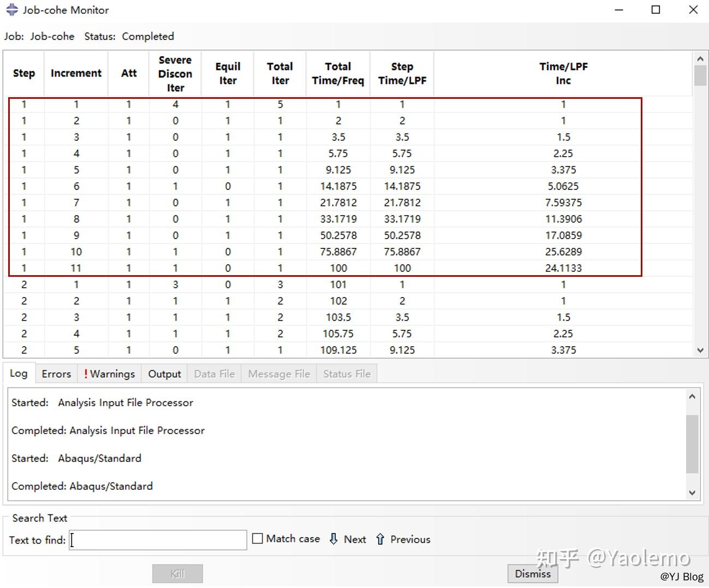The width and height of the screenshot is (709, 588).
Task: Click the log pane scroll up arrow
Action: 692,396
